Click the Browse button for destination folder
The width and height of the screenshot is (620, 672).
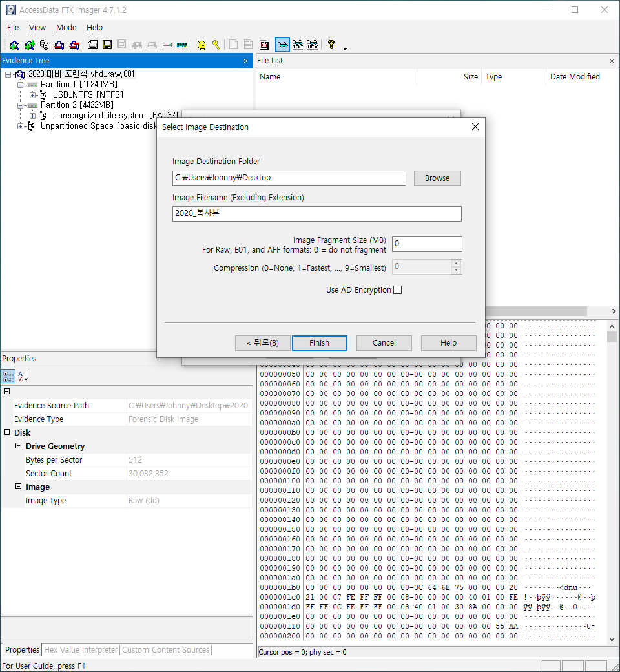click(437, 178)
